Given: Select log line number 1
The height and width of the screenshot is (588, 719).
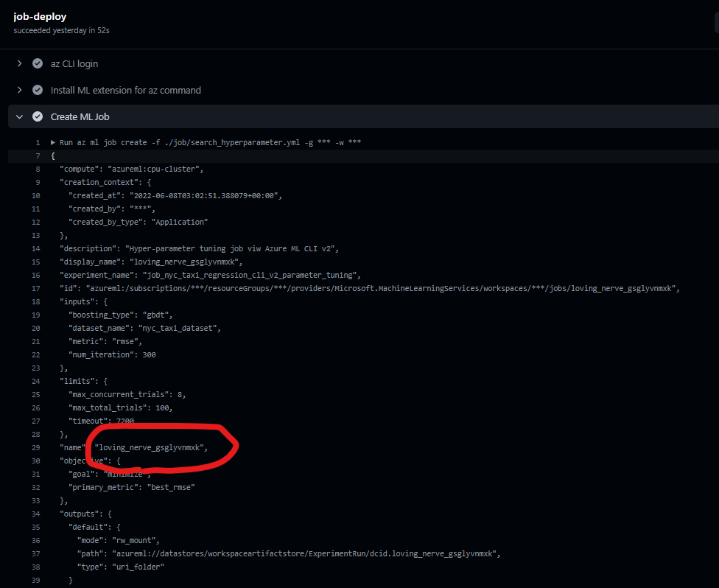Looking at the screenshot, I should (38, 143).
